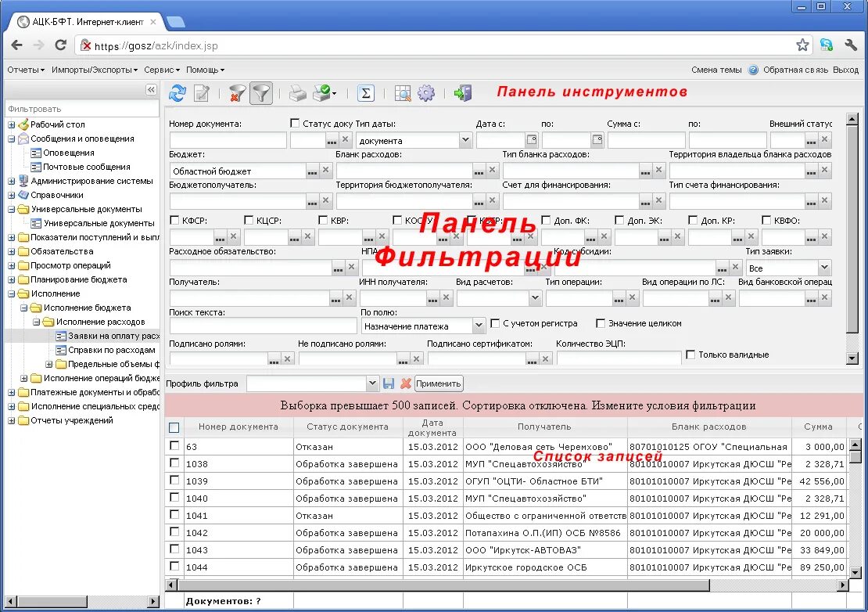
Task: Open lookup dots for Получатель field
Action: (x=336, y=298)
